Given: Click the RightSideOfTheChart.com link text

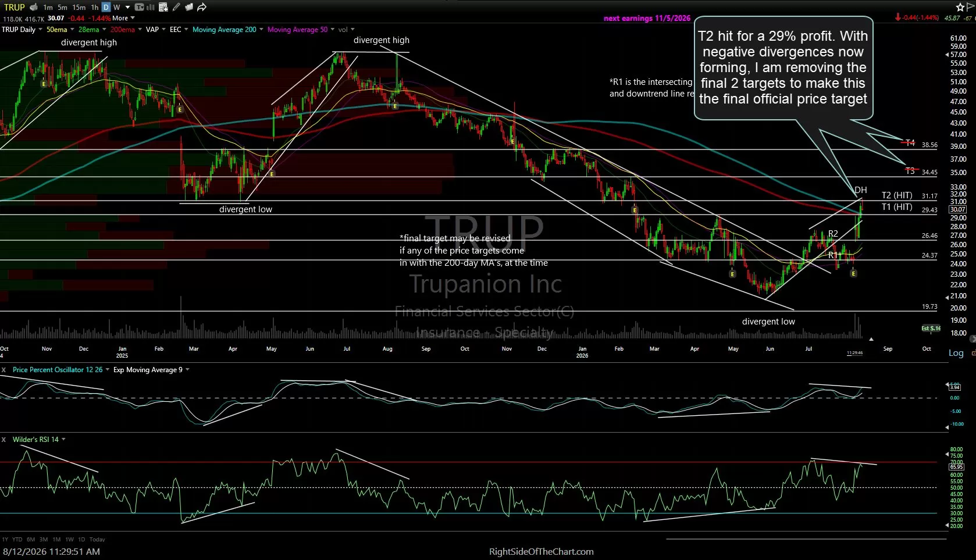Looking at the screenshot, I should 542,552.
